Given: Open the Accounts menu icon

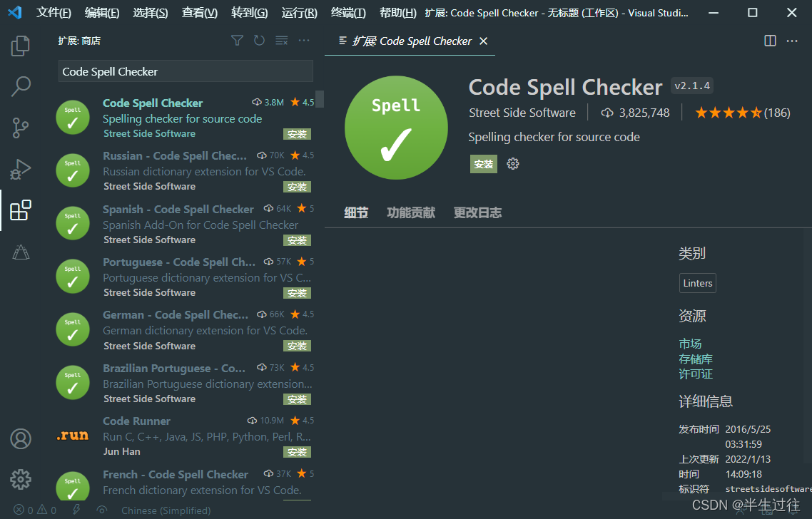Looking at the screenshot, I should [x=21, y=438].
